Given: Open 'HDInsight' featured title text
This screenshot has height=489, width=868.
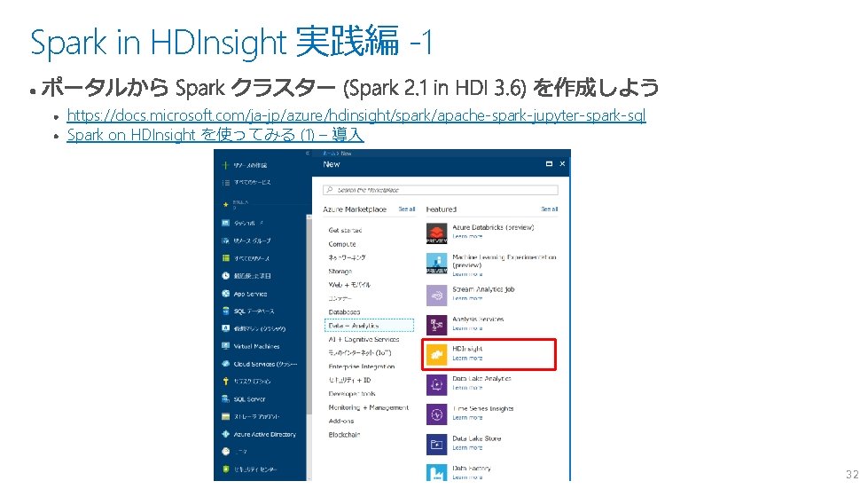Looking at the screenshot, I should (467, 349).
